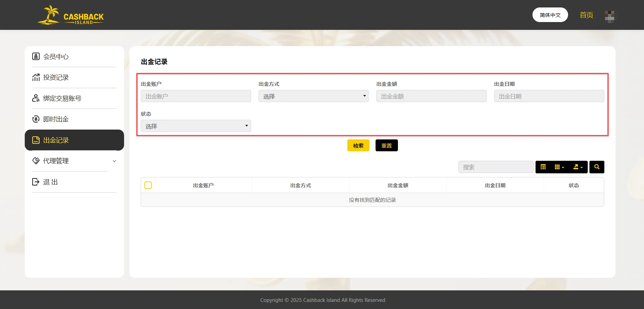Click the magnifier search icon next to toolbar
The width and height of the screenshot is (644, 309).
point(597,167)
